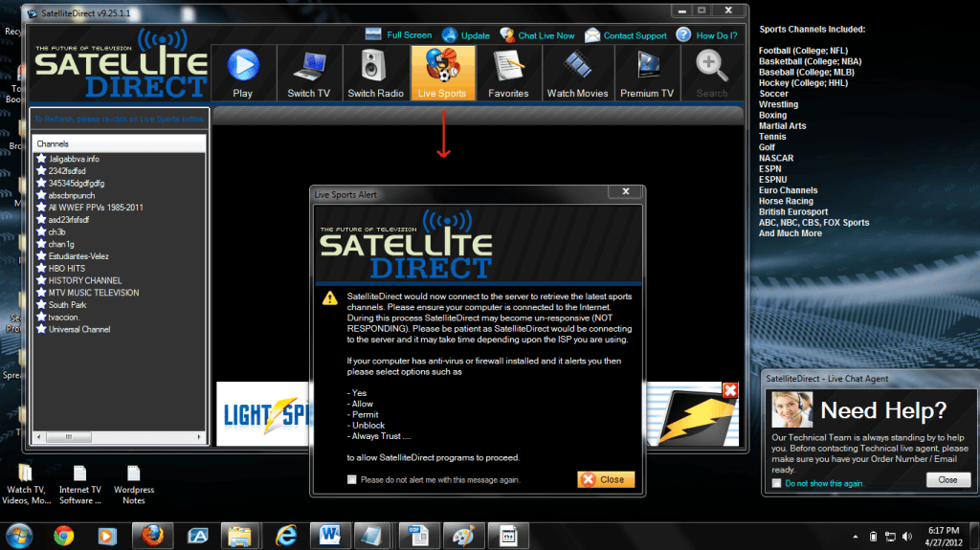
Task: Close the lightning ad banner via red X
Action: [730, 390]
